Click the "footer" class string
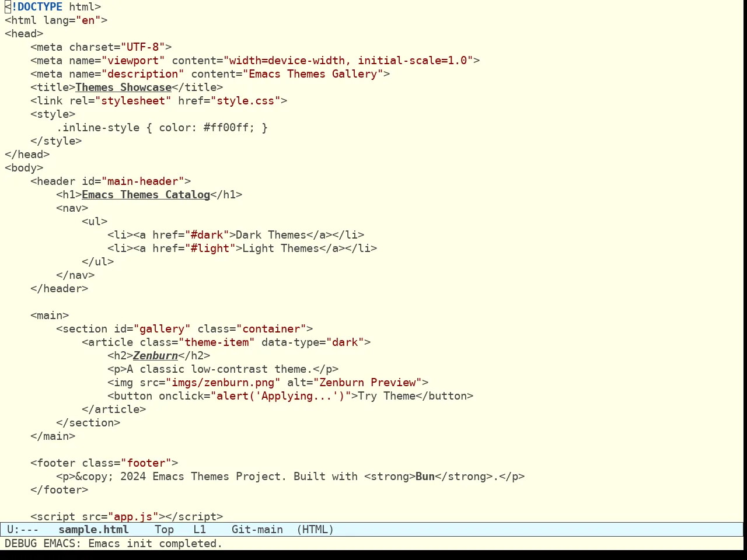The width and height of the screenshot is (747, 560). coord(146,463)
